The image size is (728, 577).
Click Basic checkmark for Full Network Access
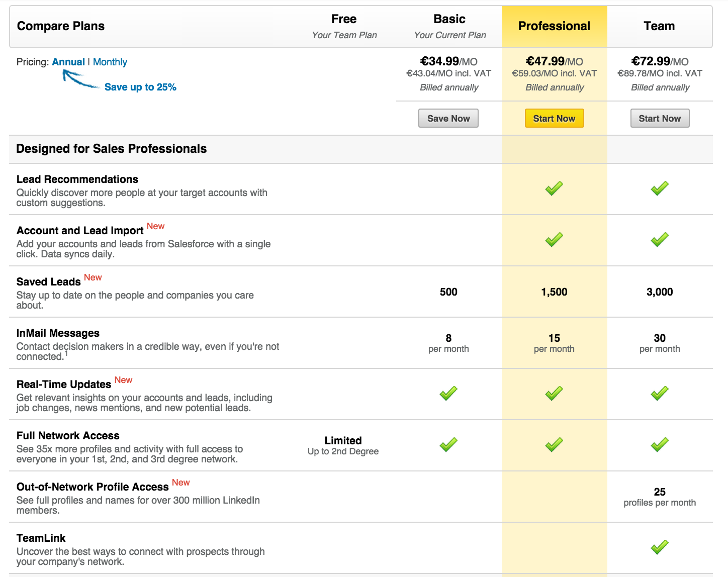coord(448,445)
